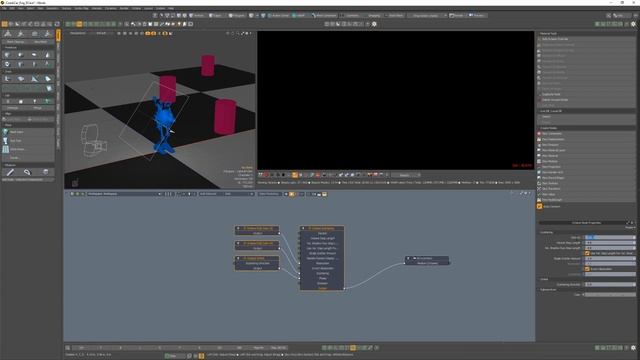Open the gear settings icon in the center toolbar

[374, 24]
